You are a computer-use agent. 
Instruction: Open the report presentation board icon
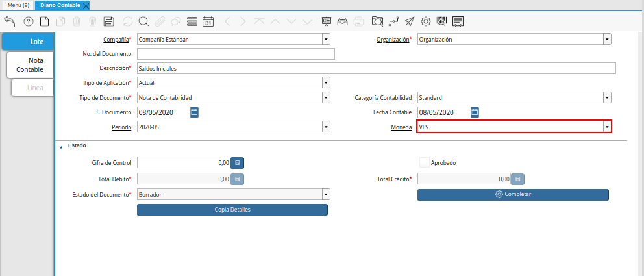coord(327,21)
